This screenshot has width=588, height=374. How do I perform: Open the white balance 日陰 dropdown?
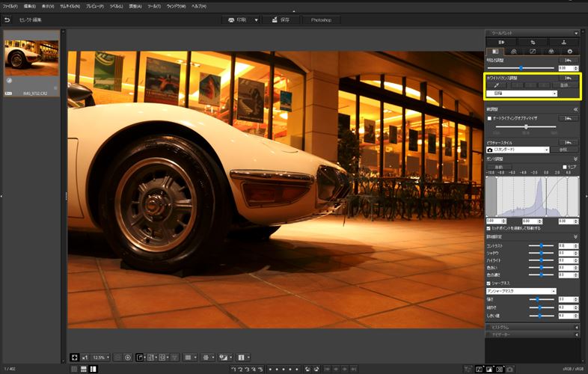(521, 93)
